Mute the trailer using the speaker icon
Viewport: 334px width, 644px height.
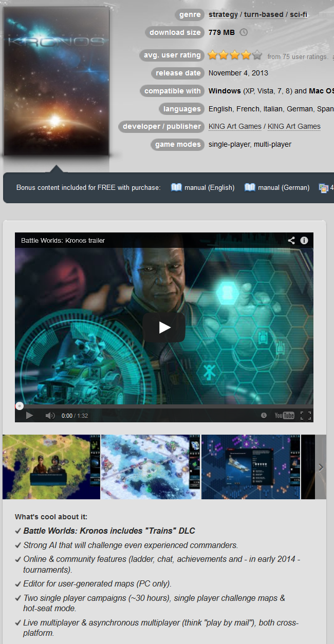click(50, 416)
